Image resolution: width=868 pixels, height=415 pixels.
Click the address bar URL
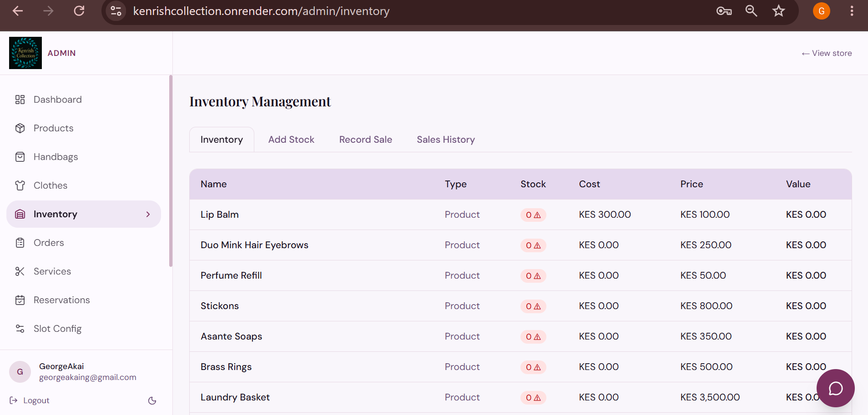[x=261, y=11]
